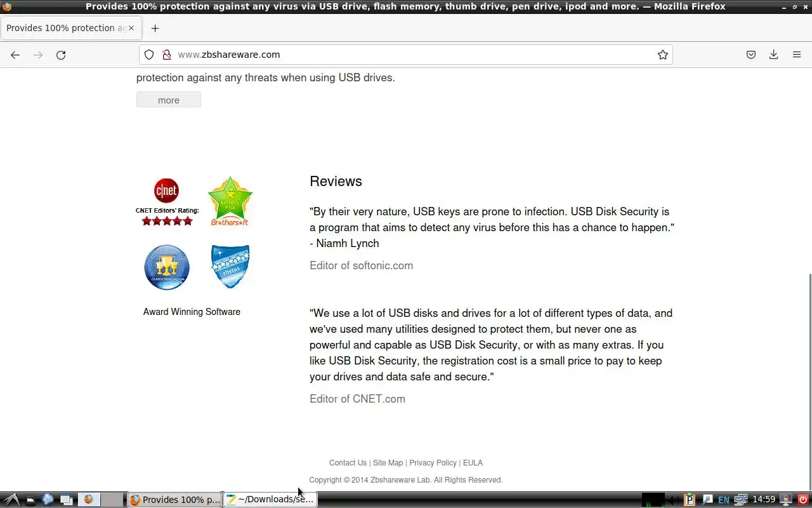
Task: Click the CNET five-star rating
Action: [x=167, y=221]
